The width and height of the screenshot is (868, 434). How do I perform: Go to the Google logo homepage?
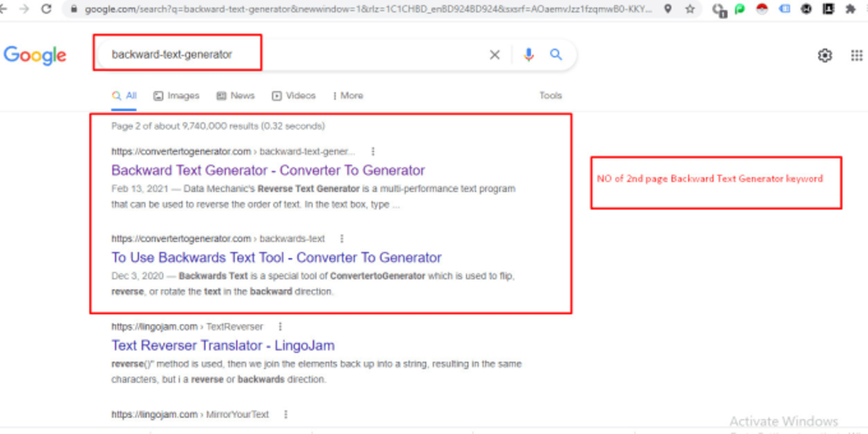pyautogui.click(x=35, y=55)
